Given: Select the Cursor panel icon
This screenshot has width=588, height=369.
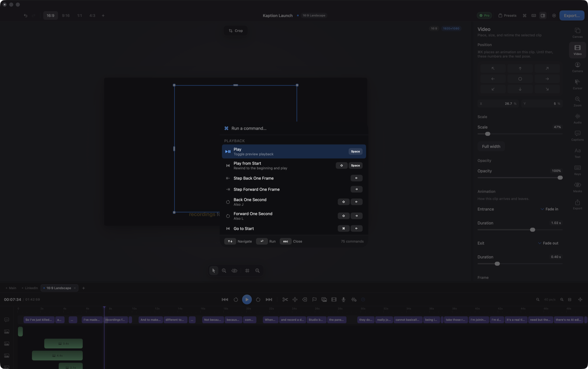Looking at the screenshot, I should (x=577, y=84).
